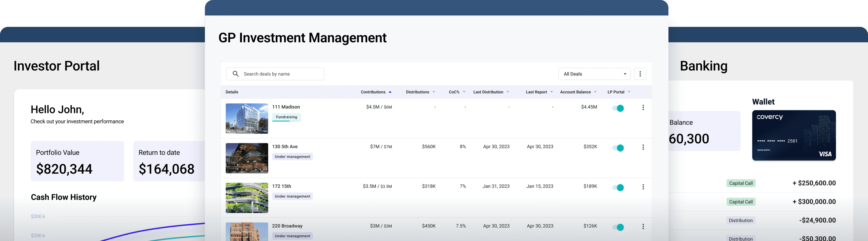The width and height of the screenshot is (868, 241).
Task: Open the All Deals dropdown selector
Action: (594, 74)
